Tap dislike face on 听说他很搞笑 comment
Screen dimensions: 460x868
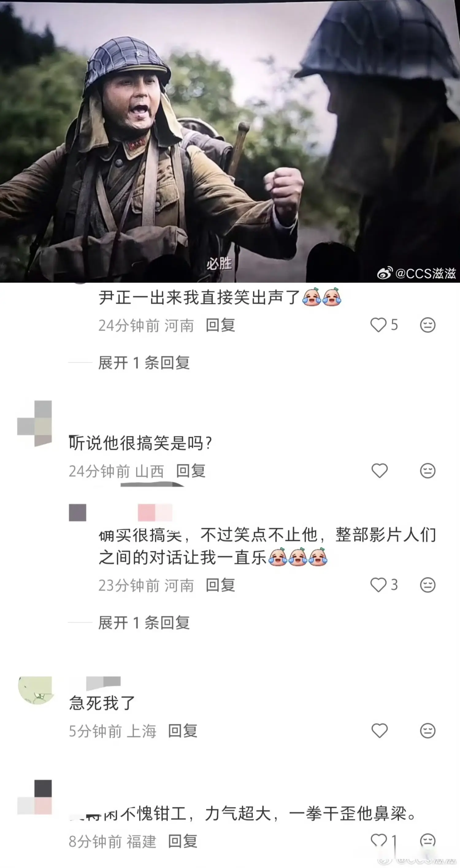point(428,471)
